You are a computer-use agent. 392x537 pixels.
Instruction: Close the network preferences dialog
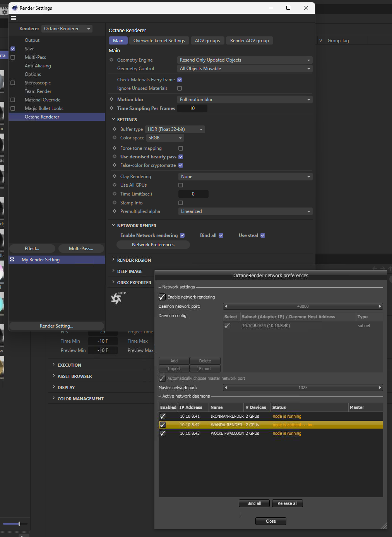(x=271, y=521)
